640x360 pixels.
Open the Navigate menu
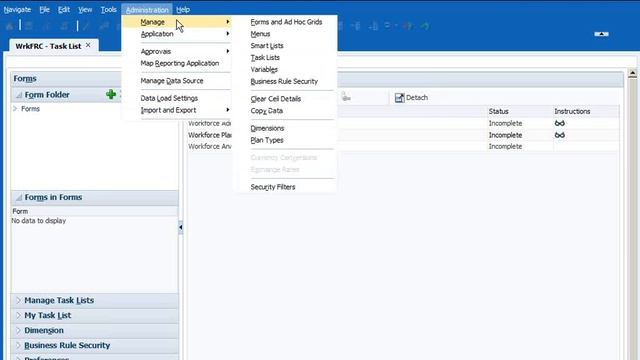tap(17, 9)
